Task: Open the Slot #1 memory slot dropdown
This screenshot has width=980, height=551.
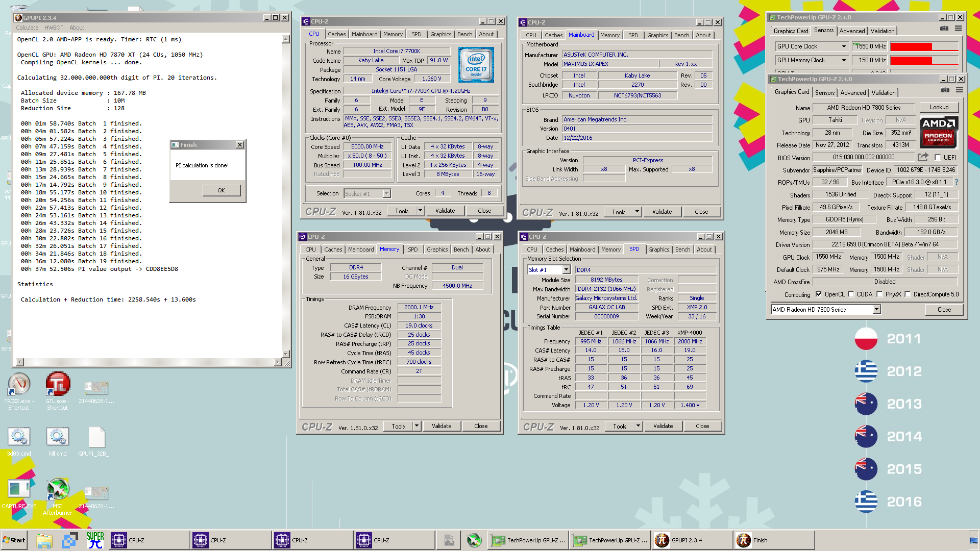Action: pos(566,270)
